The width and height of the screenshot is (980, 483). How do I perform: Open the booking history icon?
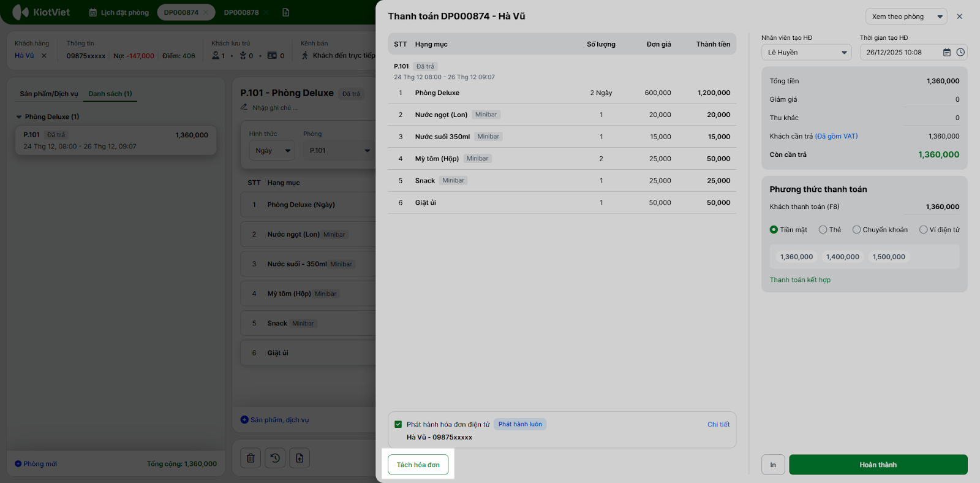click(x=275, y=458)
